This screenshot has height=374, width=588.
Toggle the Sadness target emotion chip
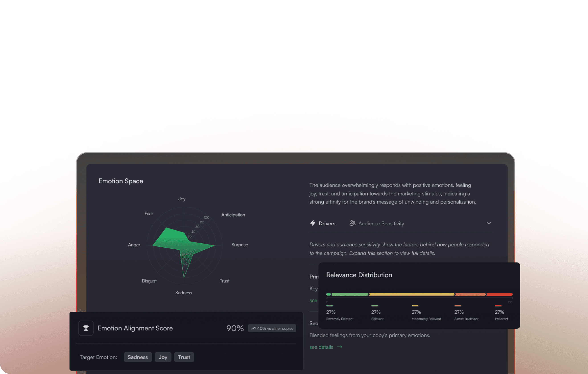137,357
